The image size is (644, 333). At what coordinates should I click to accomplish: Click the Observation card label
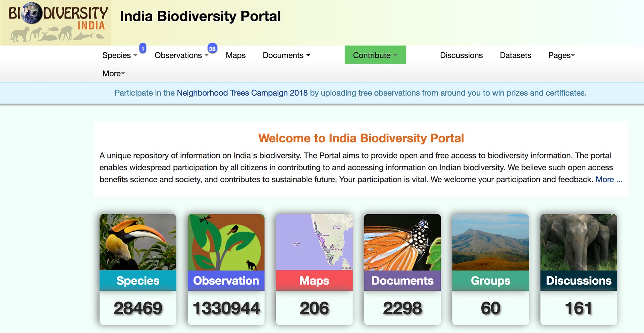(226, 281)
